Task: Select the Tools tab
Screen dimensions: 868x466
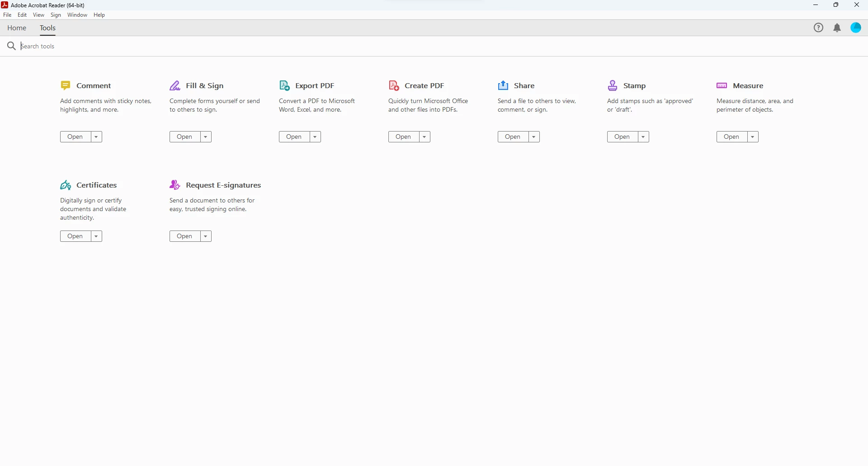Action: pos(47,28)
